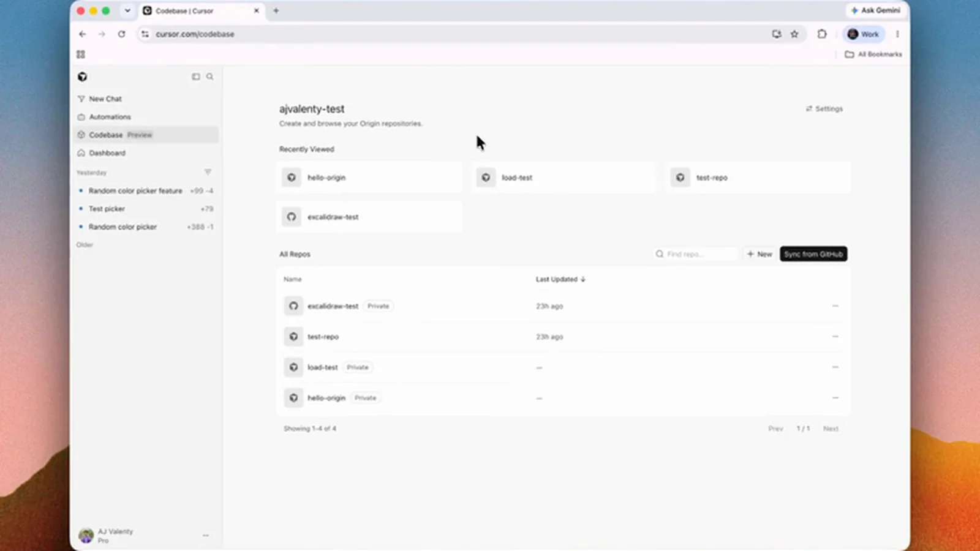Click the Cursor logo in the sidebar
The image size is (980, 551).
[x=83, y=77]
